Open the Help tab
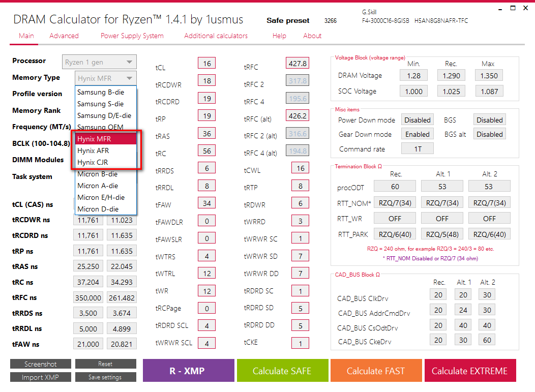The height and width of the screenshot is (392, 535). (x=279, y=36)
